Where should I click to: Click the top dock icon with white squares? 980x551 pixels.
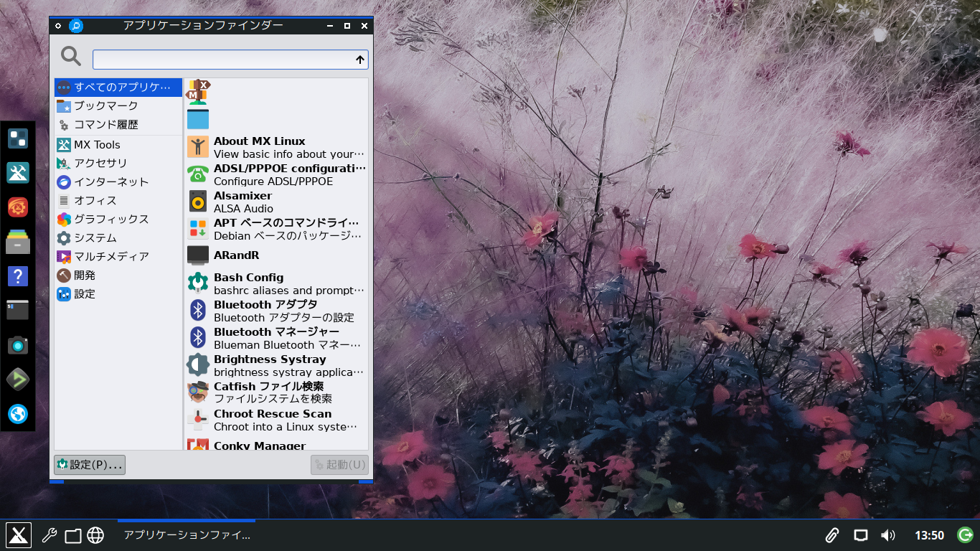pos(18,138)
